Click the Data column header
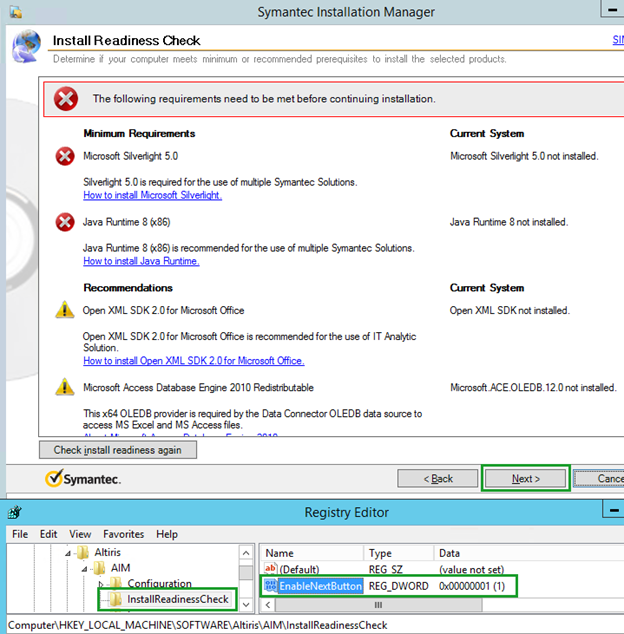 529,553
